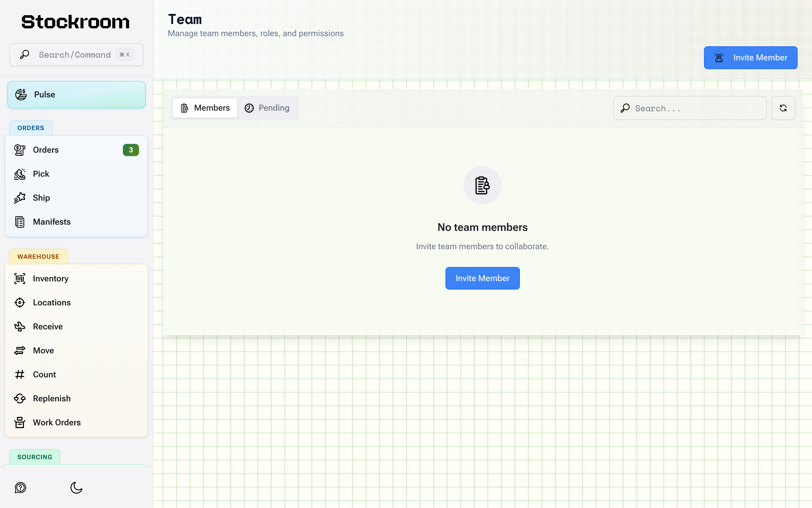Go to Locations
Image resolution: width=812 pixels, height=508 pixels.
point(76,302)
